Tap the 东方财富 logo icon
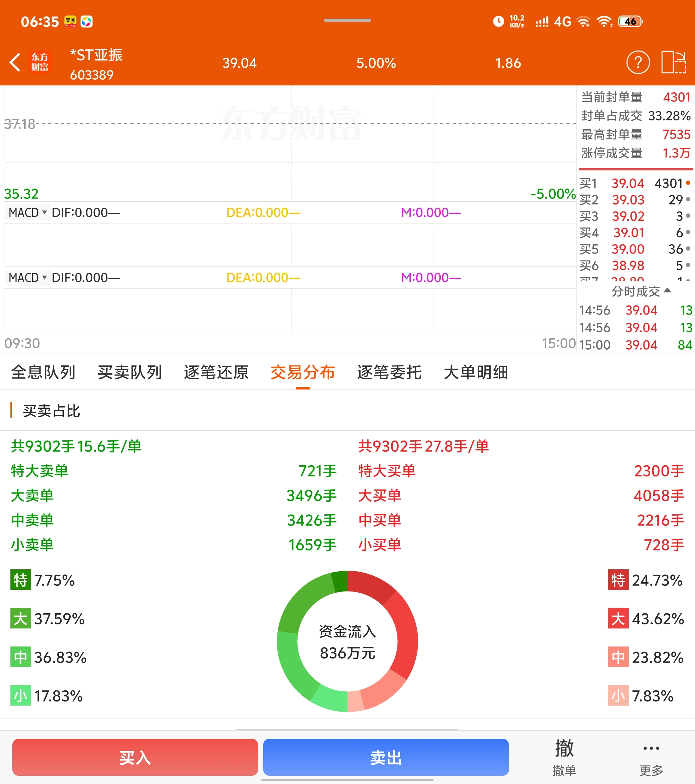The width and height of the screenshot is (695, 784). [x=40, y=63]
